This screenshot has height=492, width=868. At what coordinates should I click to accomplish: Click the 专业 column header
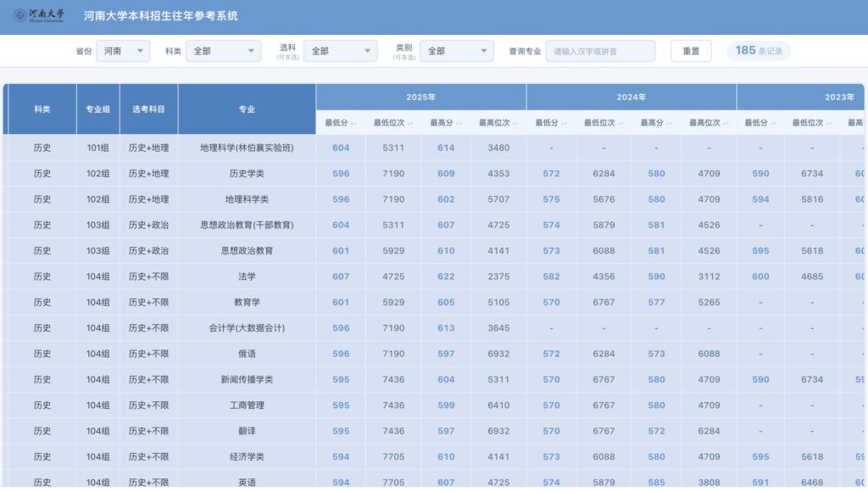click(x=247, y=109)
